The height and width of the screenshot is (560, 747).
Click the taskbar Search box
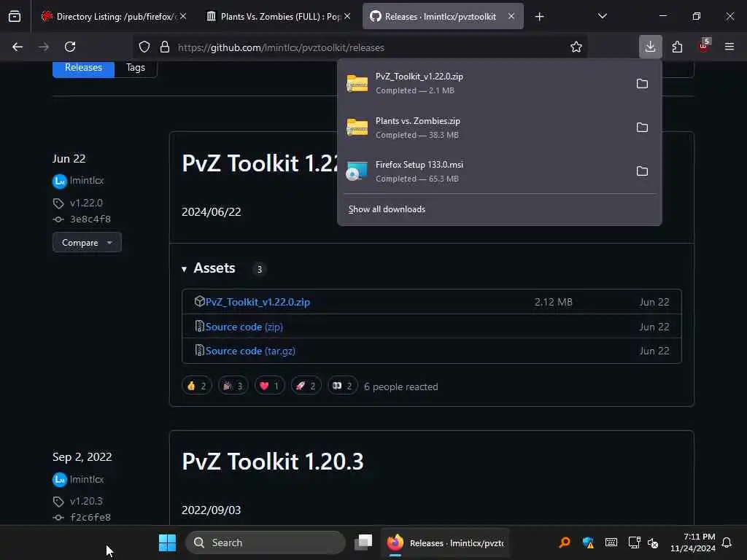[x=266, y=542]
